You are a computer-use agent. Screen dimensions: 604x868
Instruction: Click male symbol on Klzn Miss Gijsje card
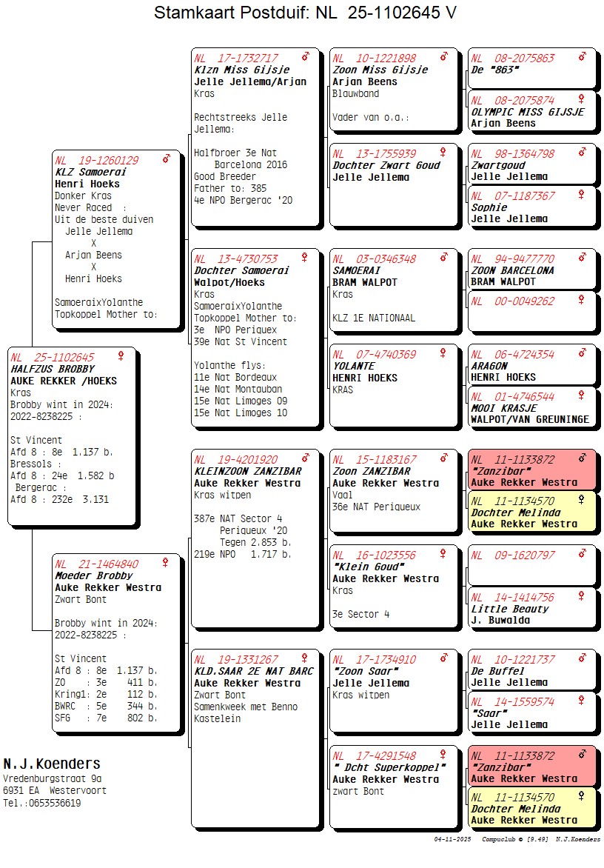coord(305,57)
